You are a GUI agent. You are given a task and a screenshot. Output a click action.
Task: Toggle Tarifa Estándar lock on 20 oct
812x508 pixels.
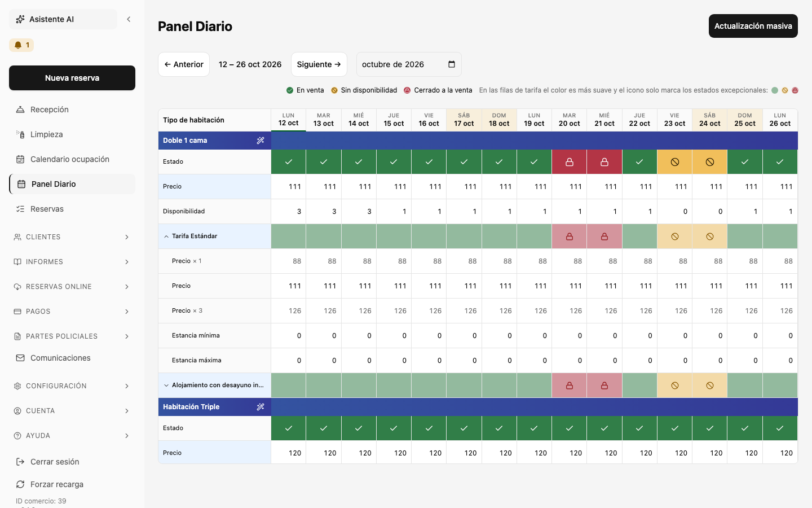tap(570, 237)
